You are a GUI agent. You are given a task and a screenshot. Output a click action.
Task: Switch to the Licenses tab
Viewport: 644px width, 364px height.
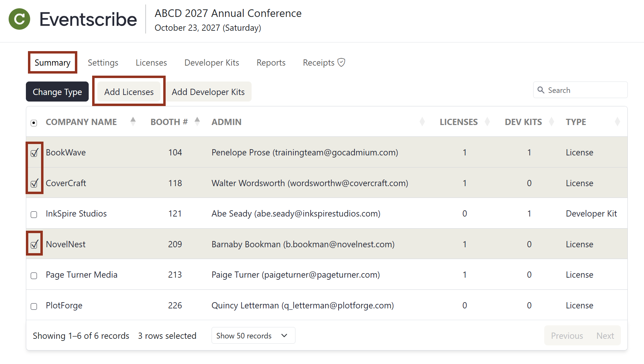pos(151,63)
